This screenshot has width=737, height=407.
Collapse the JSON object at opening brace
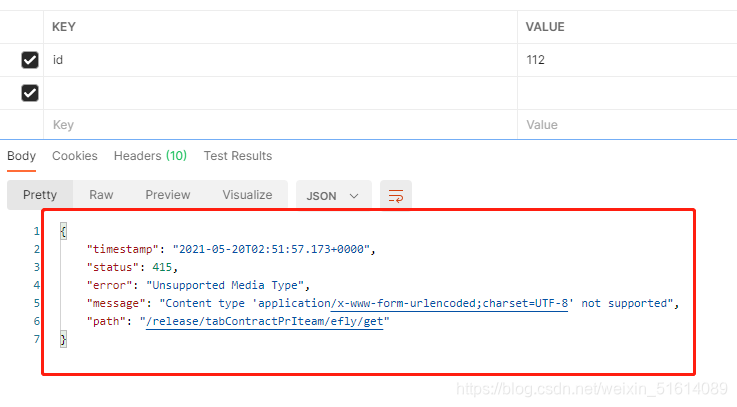click(x=63, y=231)
